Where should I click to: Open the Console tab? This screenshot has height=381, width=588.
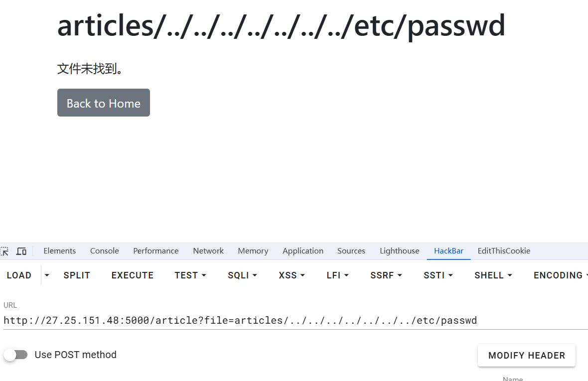point(105,251)
